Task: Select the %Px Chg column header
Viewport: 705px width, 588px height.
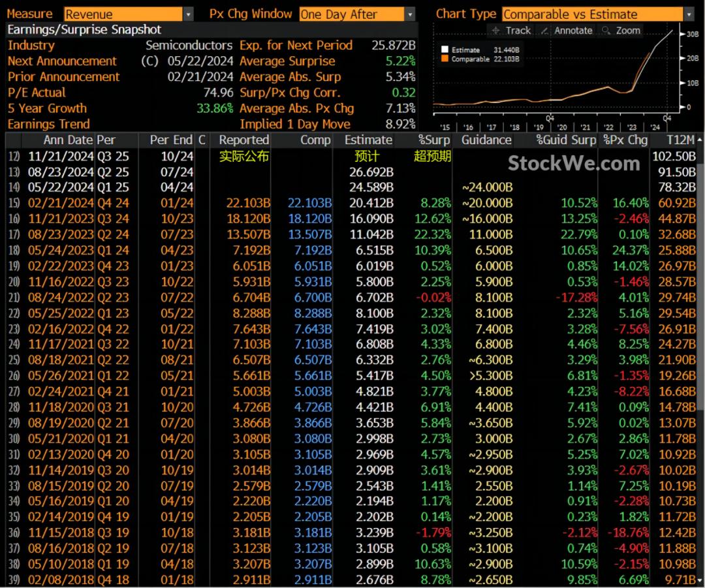Action: coord(625,140)
